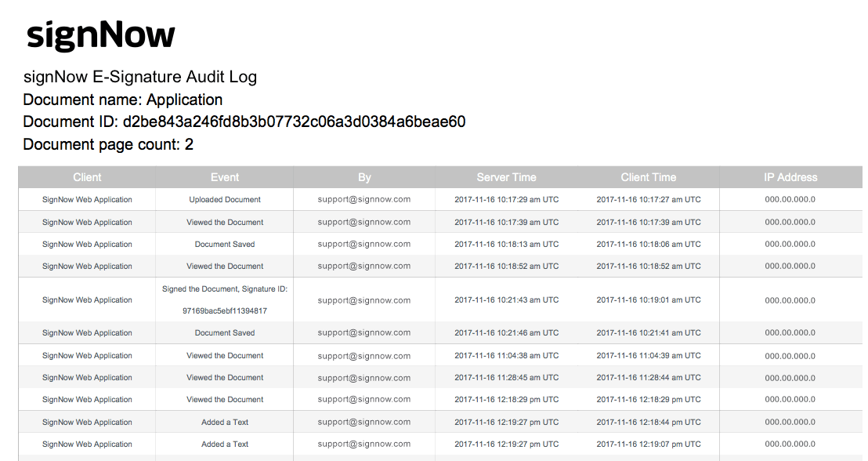This screenshot has height=461, width=868.
Task: Click the support@signnow.com in the Uploaded Document row
Action: pos(364,199)
